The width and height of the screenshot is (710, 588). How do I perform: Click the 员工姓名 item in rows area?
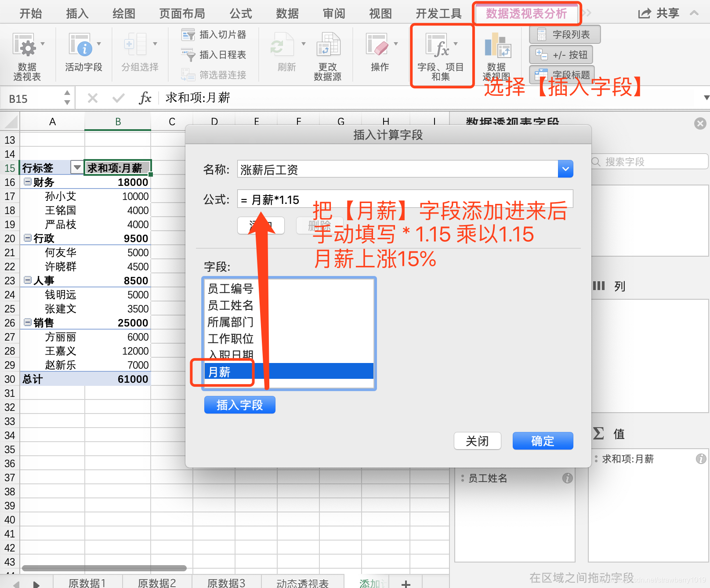488,478
